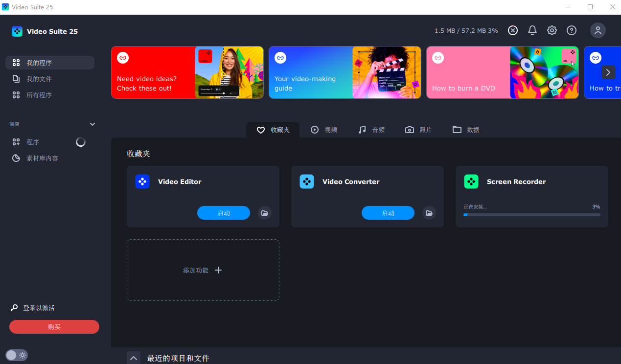Viewport: 621px width, 364px height.
Task: Click link icon on 'How to burn a DVD' banner
Action: click(x=438, y=58)
